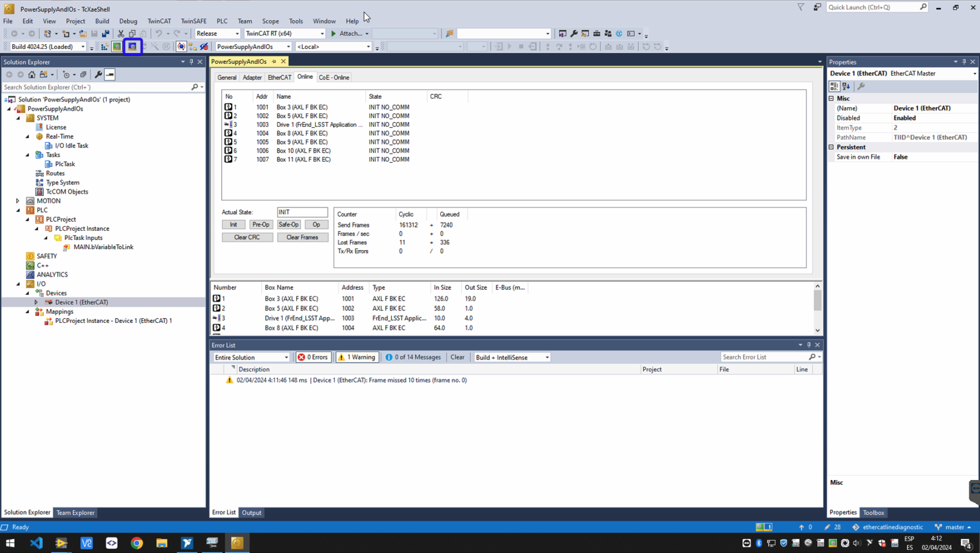Open Build 4024.25 (Loaded) version dropdown
The height and width of the screenshot is (553, 980).
(48, 46)
